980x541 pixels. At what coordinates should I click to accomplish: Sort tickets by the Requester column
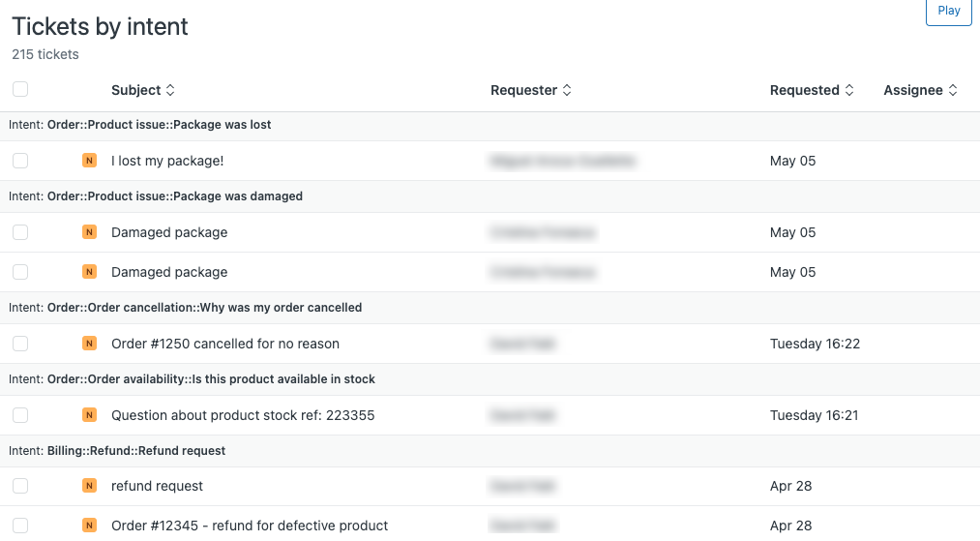[x=530, y=90]
